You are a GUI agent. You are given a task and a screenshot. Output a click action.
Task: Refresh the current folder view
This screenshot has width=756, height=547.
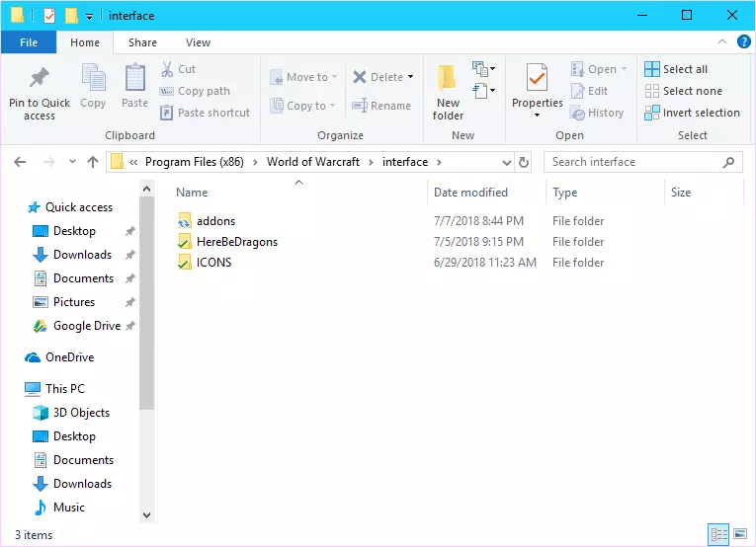pyautogui.click(x=524, y=162)
